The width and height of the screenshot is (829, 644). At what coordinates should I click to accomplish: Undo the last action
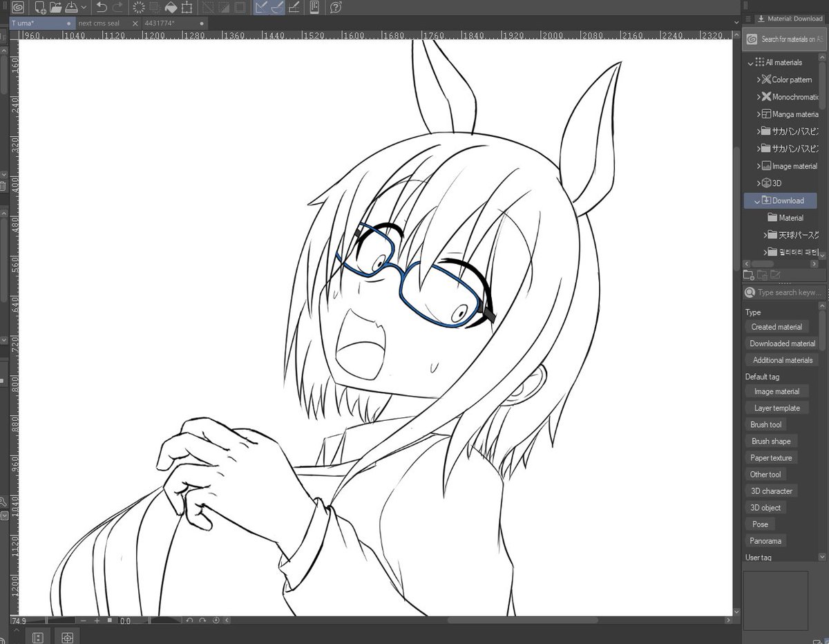point(102,8)
